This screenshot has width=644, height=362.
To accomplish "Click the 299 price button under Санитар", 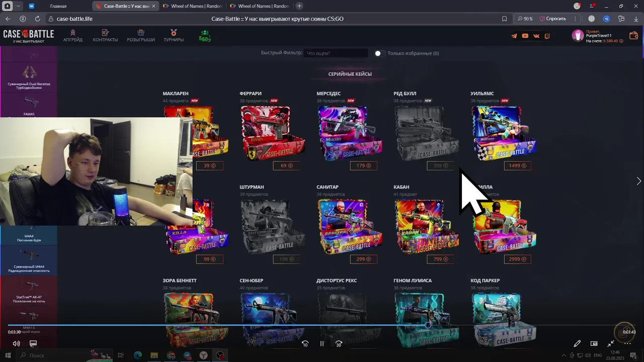I will [363, 259].
